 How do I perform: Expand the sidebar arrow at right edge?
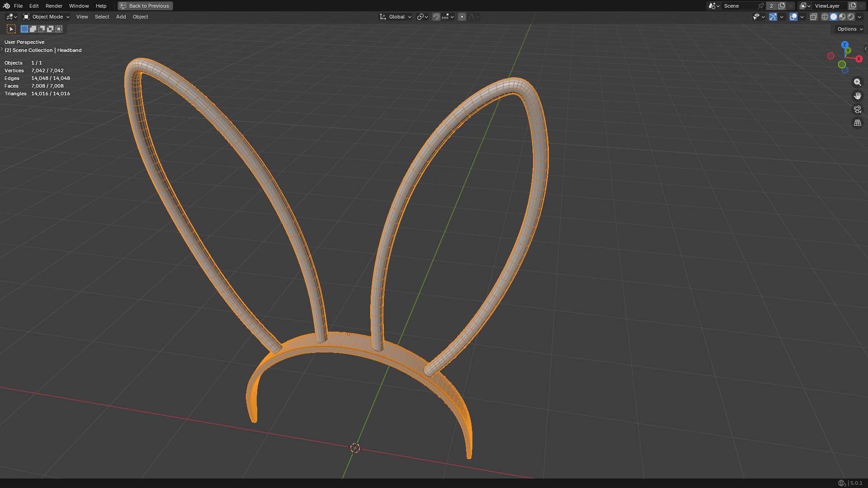tap(865, 49)
